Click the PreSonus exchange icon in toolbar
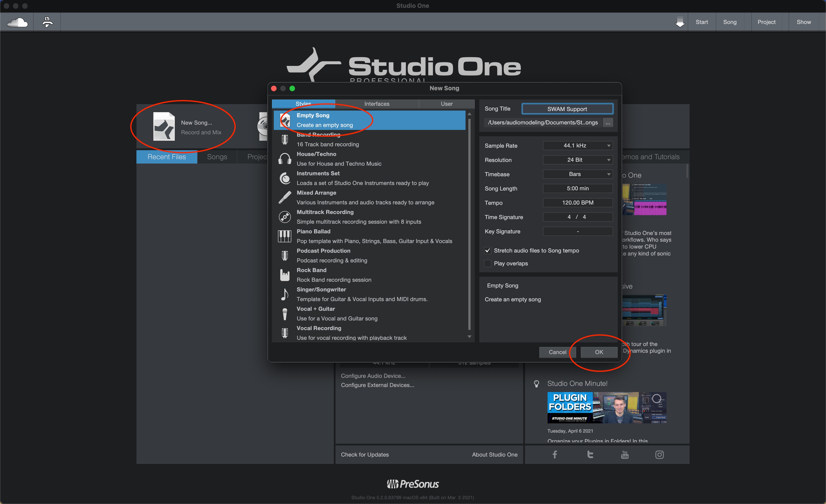 coord(47,22)
